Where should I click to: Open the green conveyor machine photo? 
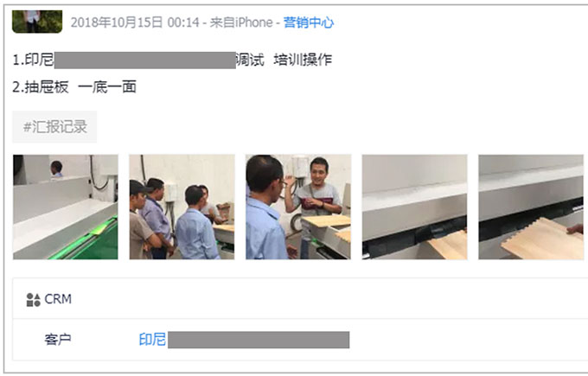coord(66,207)
